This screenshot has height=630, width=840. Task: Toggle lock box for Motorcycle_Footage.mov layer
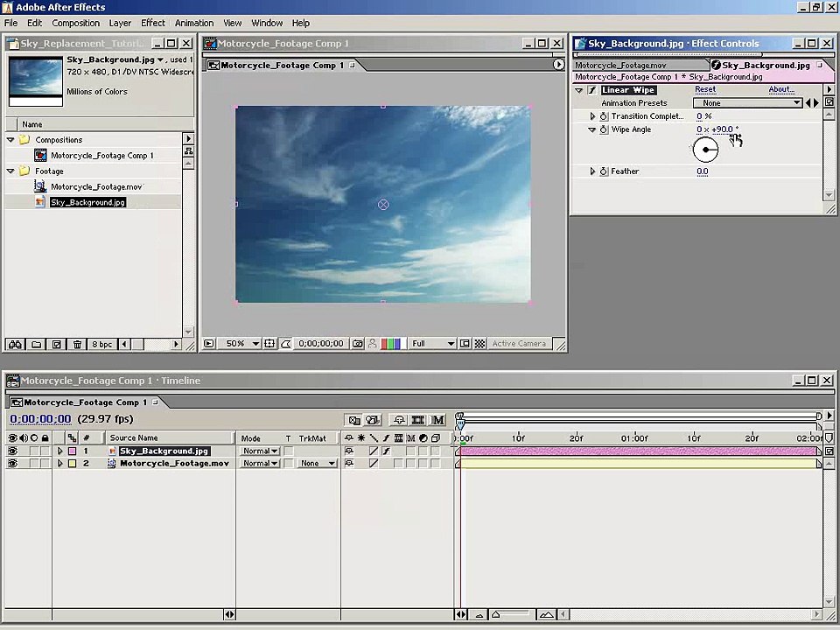tap(45, 464)
